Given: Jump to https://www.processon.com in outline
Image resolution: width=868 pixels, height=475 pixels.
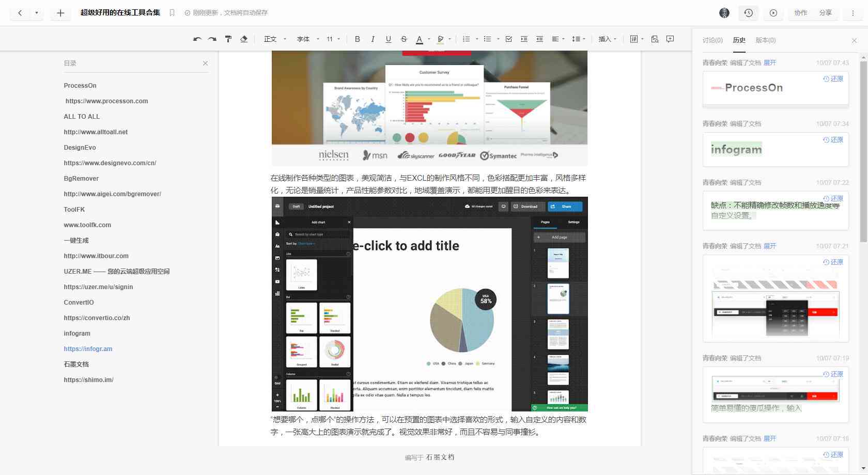Looking at the screenshot, I should [x=106, y=101].
